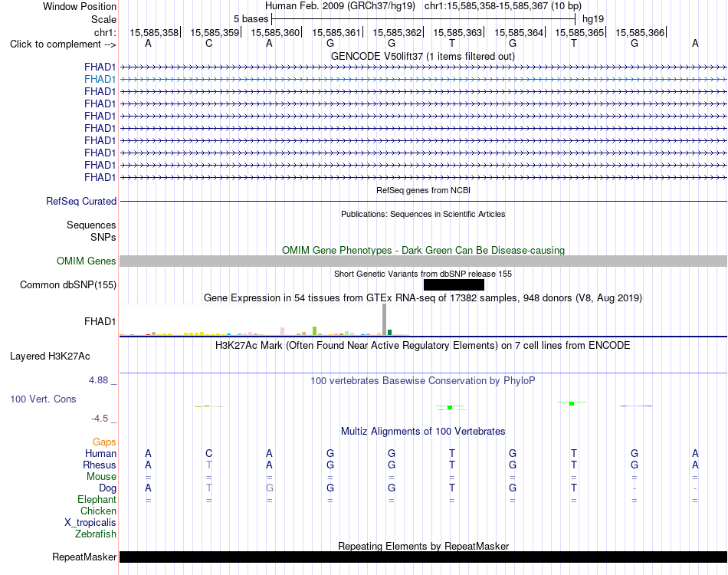
Task: Select the X_tropicalis alignment row label
Action: pyautogui.click(x=90, y=523)
